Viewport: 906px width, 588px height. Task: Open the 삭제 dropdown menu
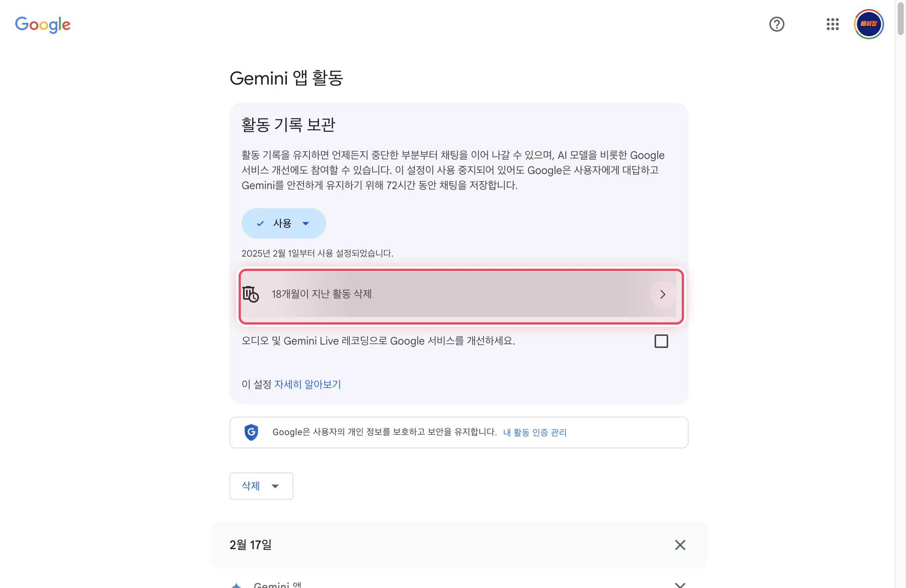[x=261, y=486]
